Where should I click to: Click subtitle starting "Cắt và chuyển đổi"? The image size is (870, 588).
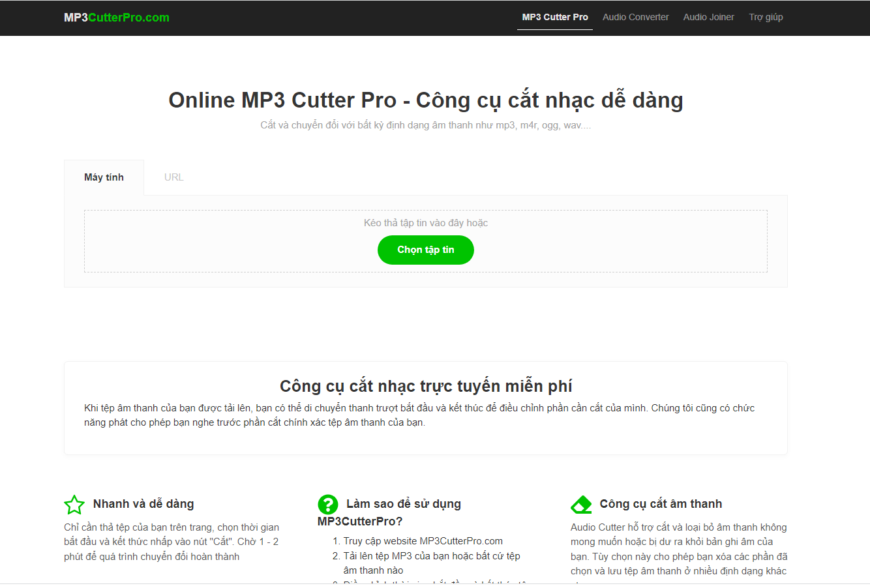[426, 125]
